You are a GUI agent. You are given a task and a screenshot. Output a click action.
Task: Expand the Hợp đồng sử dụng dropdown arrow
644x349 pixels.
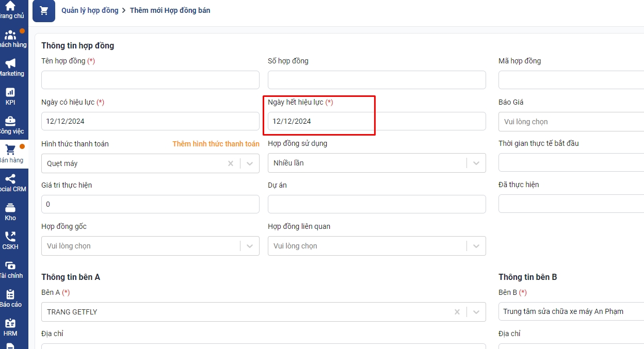[476, 163]
